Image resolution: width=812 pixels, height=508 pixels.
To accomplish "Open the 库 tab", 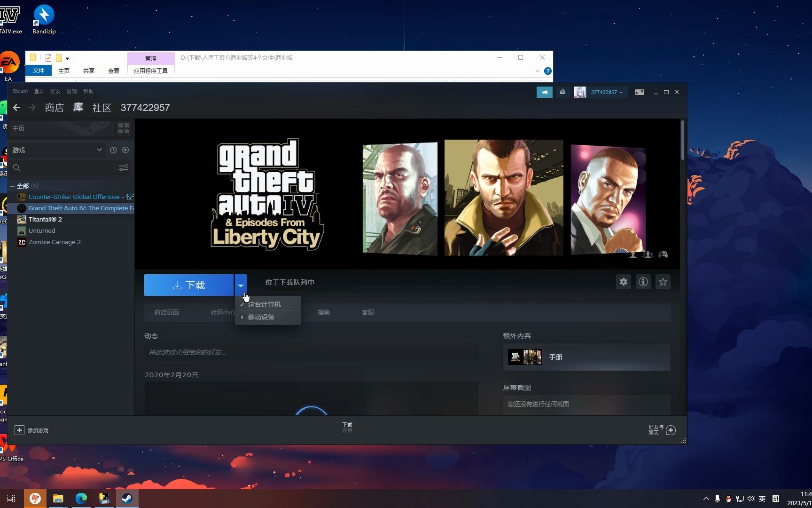I will (78, 108).
